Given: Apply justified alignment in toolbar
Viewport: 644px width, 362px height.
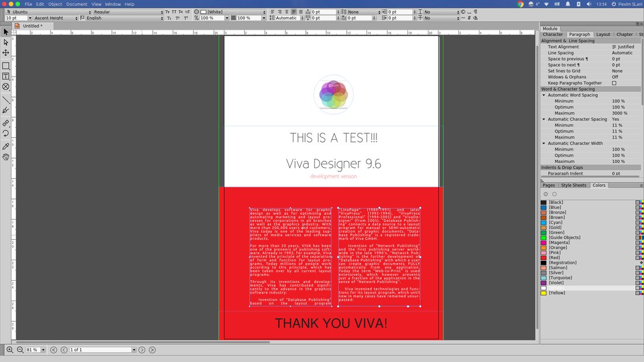Looking at the screenshot, I should pyautogui.click(x=294, y=12).
